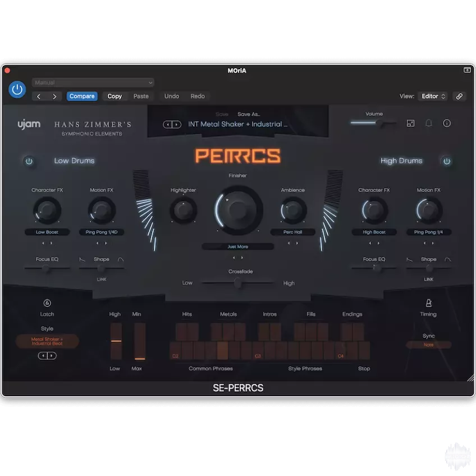This screenshot has height=476, width=476.
Task: Click the resize window icon
Action: coord(410,123)
